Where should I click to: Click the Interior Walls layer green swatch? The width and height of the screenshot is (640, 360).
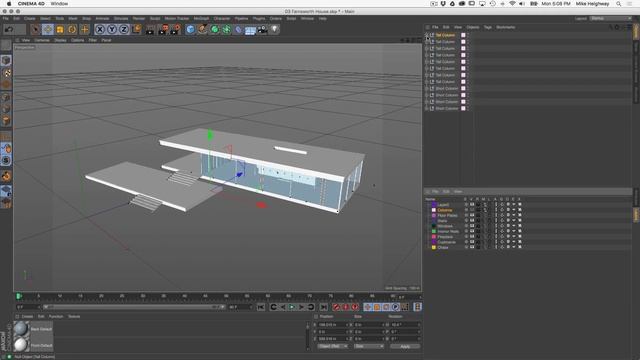[x=434, y=231]
